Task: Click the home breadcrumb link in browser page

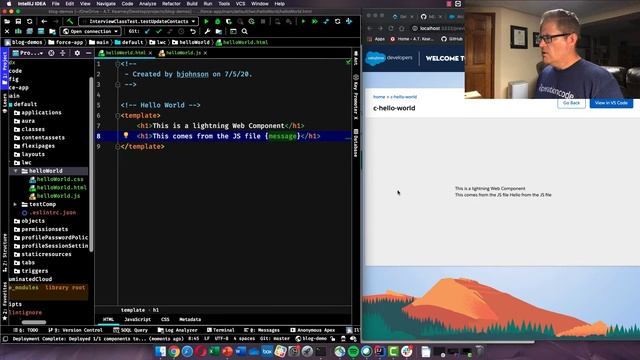Action: click(379, 97)
